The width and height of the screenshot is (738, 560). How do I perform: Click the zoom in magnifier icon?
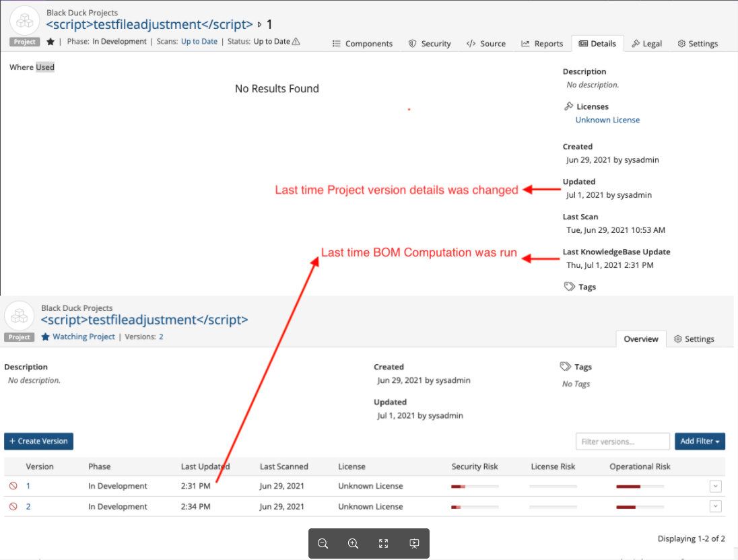(353, 544)
